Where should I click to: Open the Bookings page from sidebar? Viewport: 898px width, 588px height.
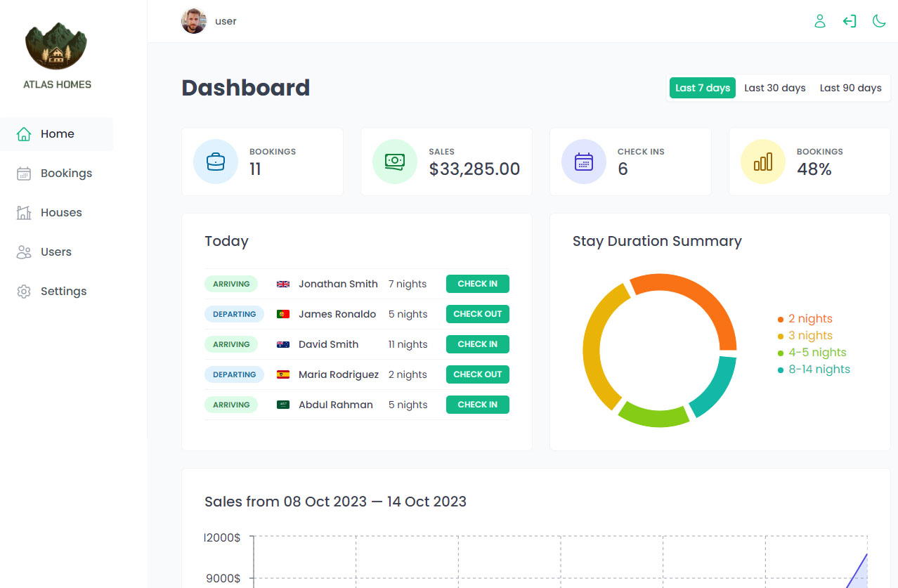pos(57,174)
